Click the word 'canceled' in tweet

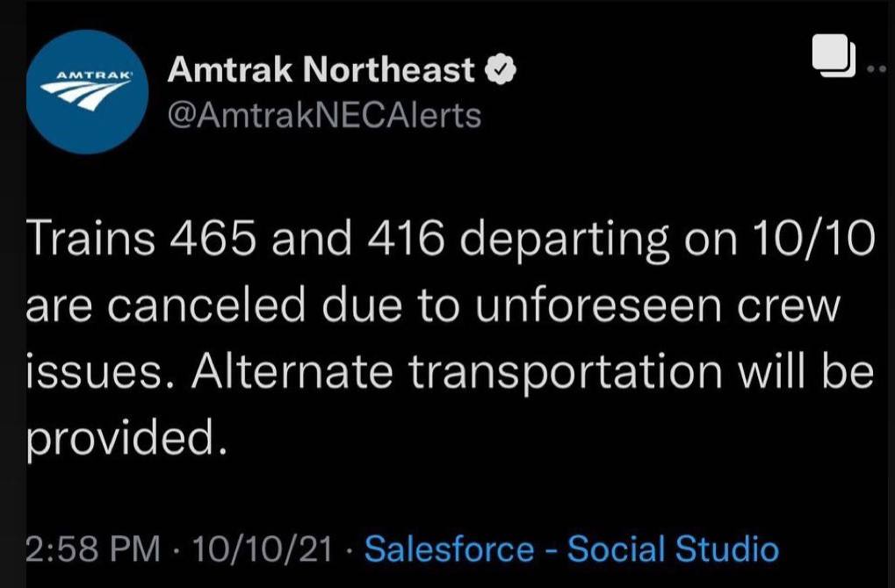coord(206,305)
